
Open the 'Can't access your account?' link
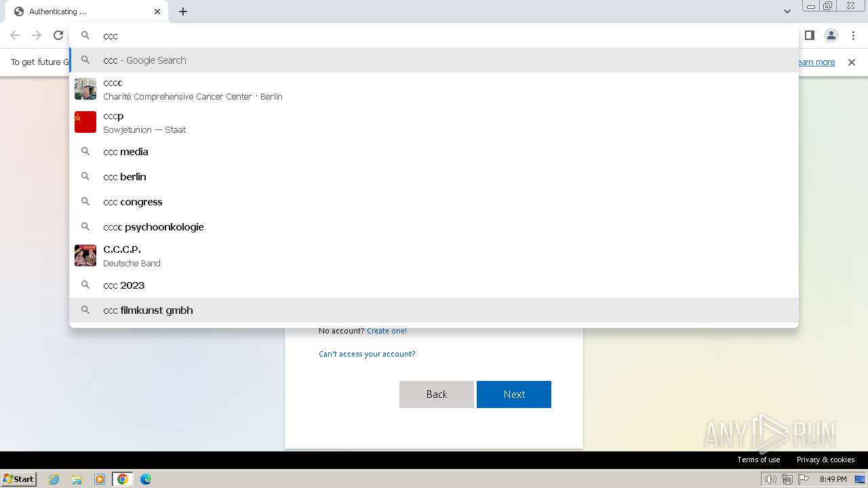367,354
